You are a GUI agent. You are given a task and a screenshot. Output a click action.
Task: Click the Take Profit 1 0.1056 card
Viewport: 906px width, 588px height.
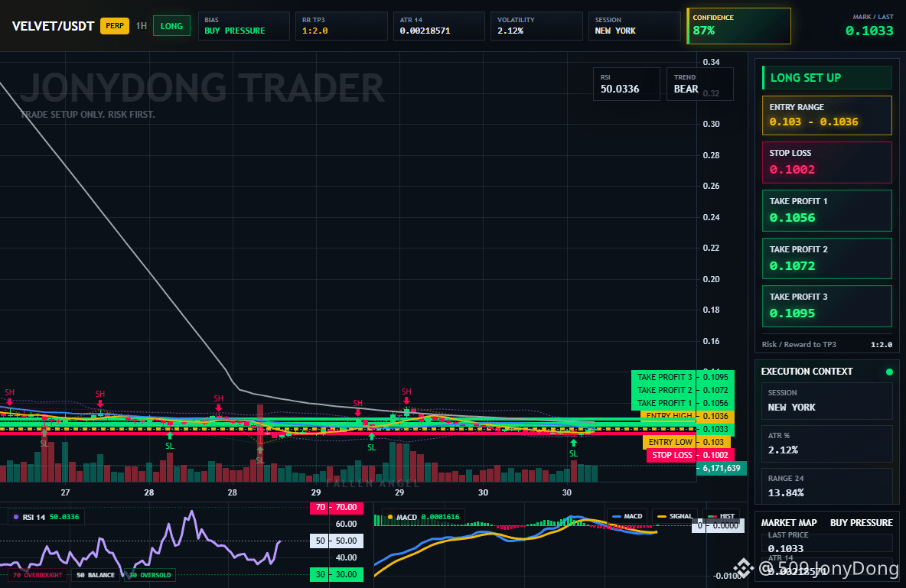pyautogui.click(x=827, y=210)
